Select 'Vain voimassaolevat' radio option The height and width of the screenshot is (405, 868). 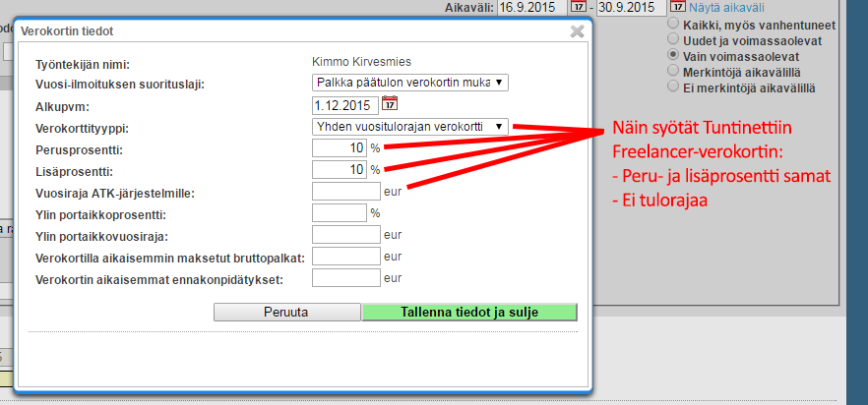tap(673, 55)
